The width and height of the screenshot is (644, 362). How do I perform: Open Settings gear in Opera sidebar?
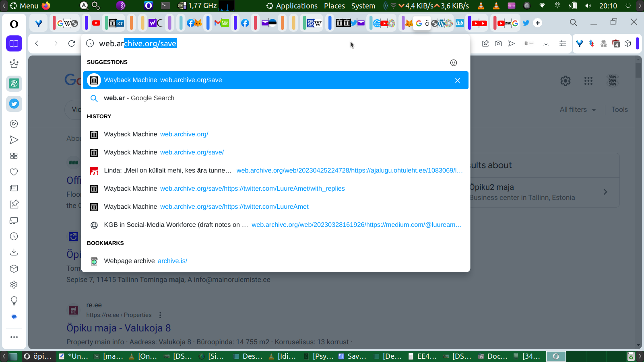point(14,285)
